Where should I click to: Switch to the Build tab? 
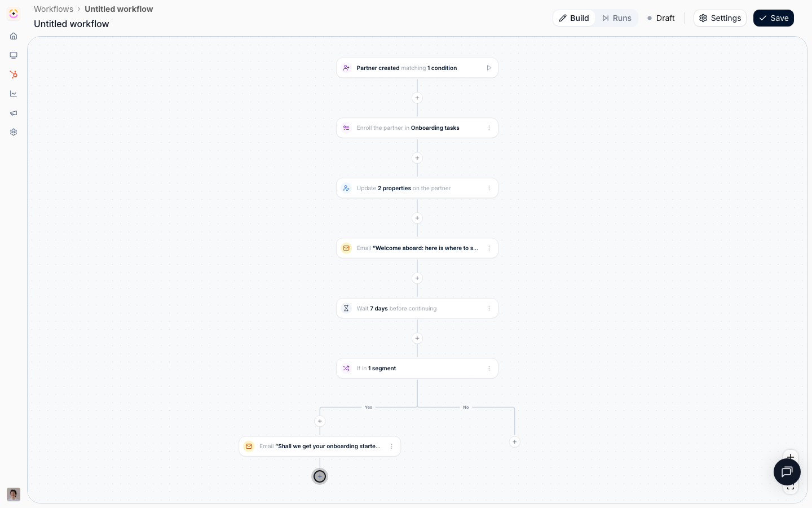574,18
